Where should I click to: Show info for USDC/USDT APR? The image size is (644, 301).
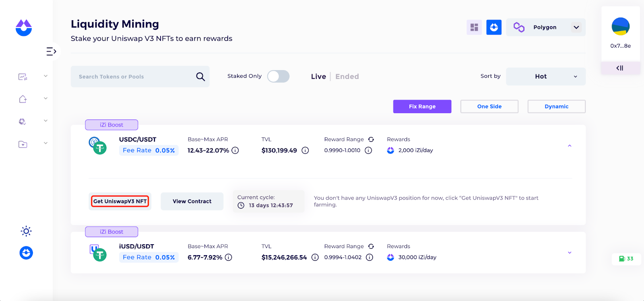[x=235, y=150]
